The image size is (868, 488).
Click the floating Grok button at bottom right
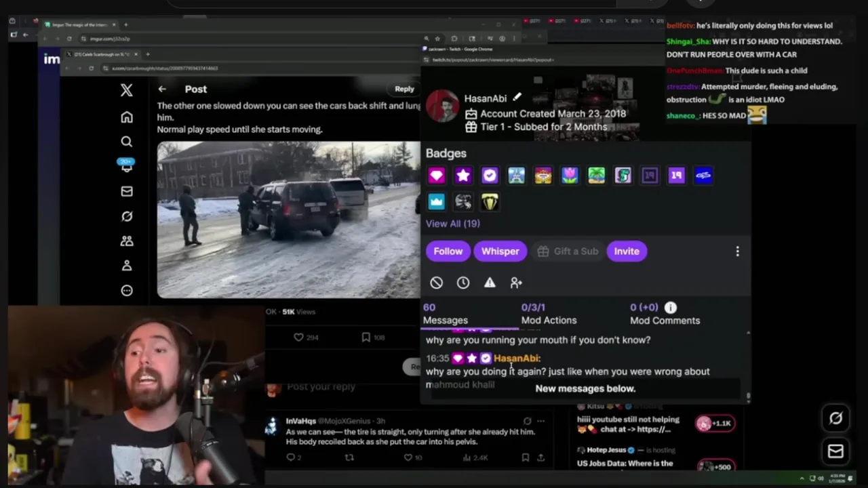[x=835, y=419]
